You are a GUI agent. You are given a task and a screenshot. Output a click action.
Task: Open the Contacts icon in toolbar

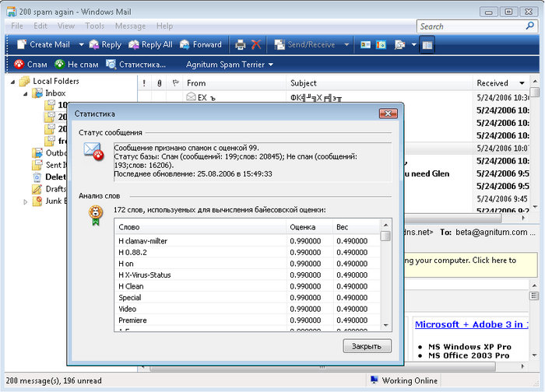click(365, 45)
